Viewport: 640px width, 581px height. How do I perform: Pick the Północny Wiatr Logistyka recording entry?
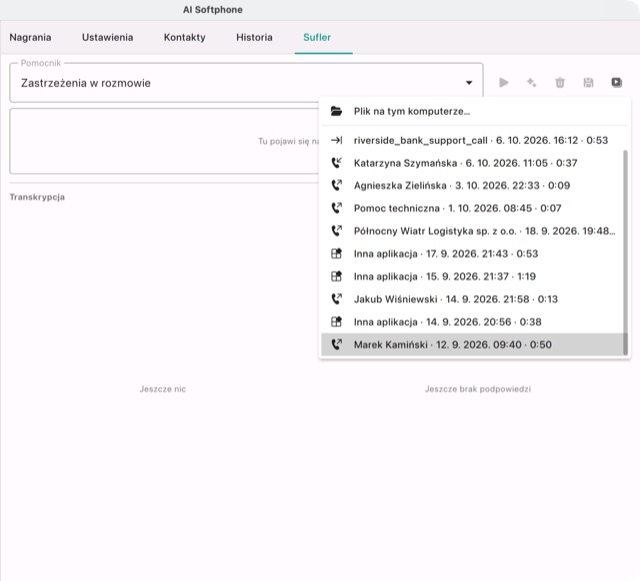472,231
